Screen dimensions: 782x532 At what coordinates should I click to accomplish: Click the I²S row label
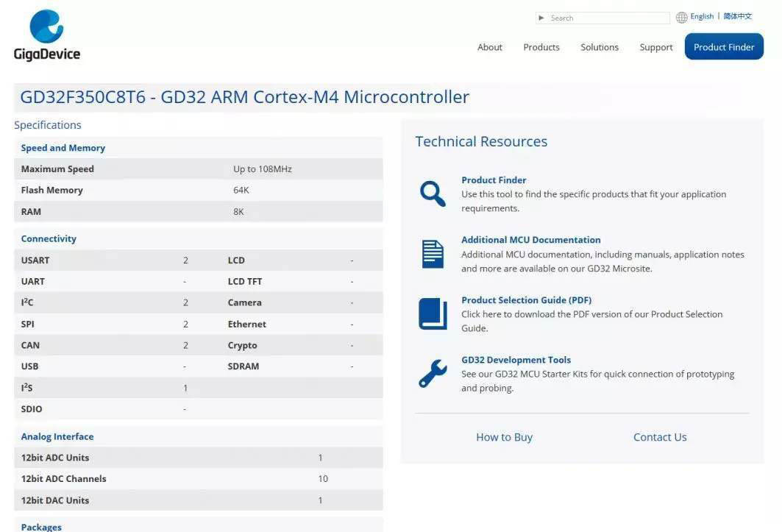[x=26, y=388]
